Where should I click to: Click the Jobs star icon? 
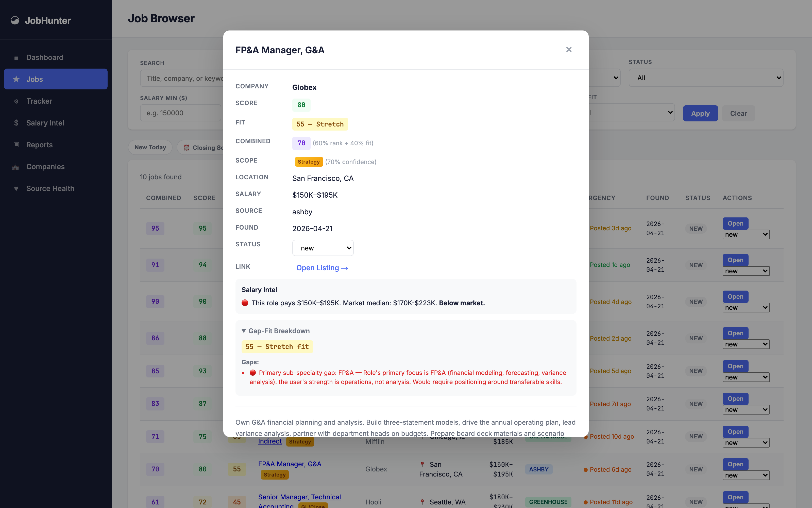(16, 79)
